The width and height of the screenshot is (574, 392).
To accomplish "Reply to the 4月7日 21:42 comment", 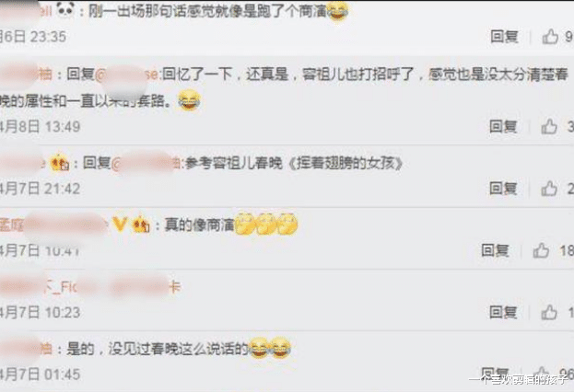I will point(503,189).
